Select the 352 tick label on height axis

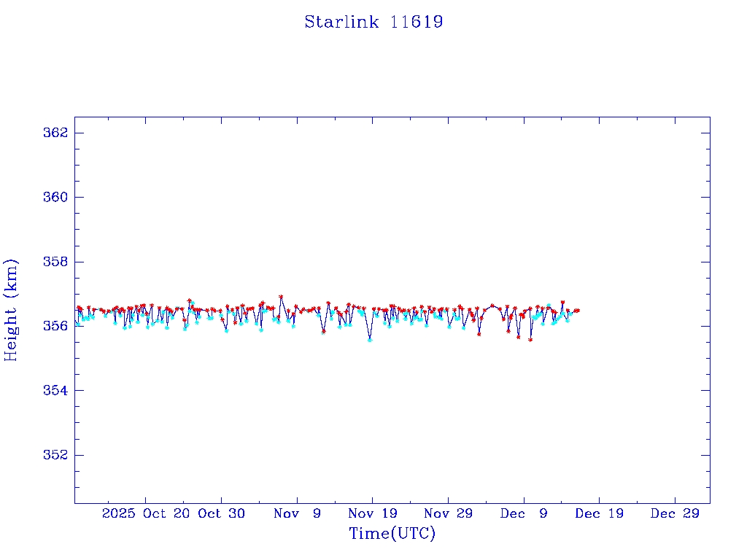[x=55, y=455]
